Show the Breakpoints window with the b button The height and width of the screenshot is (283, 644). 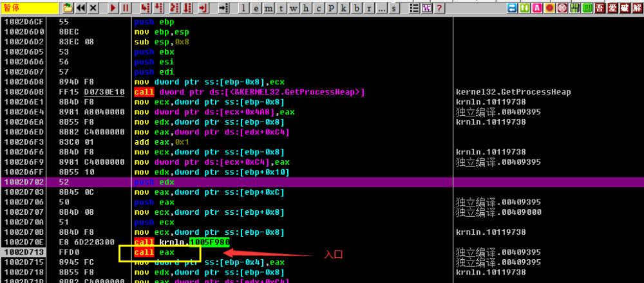pos(356,8)
